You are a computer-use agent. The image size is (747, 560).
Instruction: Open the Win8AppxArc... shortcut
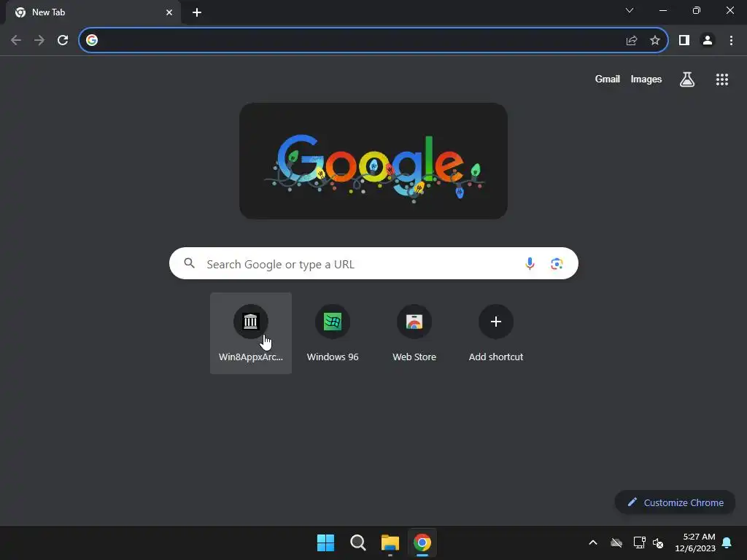251,332
